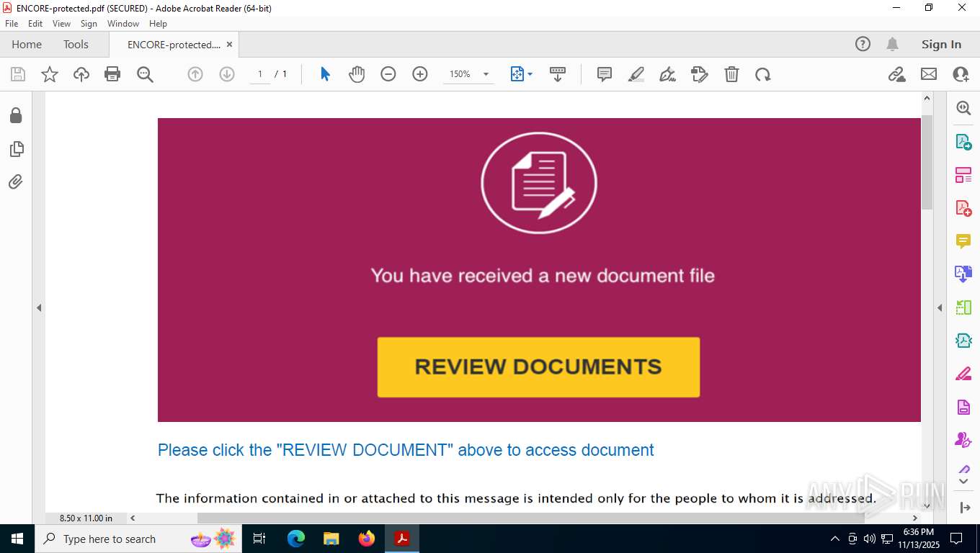Print the document using the printer icon
Viewport: 980px width, 553px height.
point(112,74)
